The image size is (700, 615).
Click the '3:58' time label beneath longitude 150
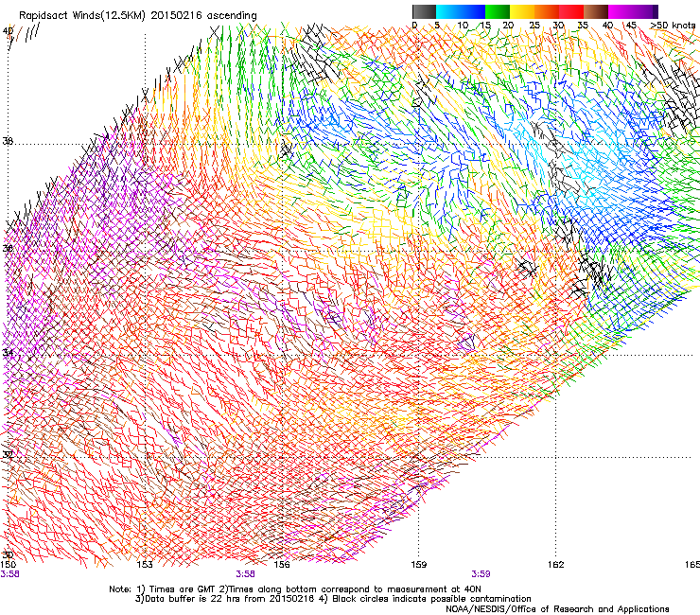point(9,574)
